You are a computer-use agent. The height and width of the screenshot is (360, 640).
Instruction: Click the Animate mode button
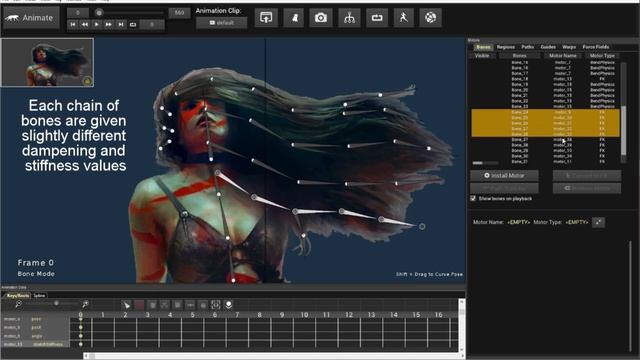click(x=31, y=18)
